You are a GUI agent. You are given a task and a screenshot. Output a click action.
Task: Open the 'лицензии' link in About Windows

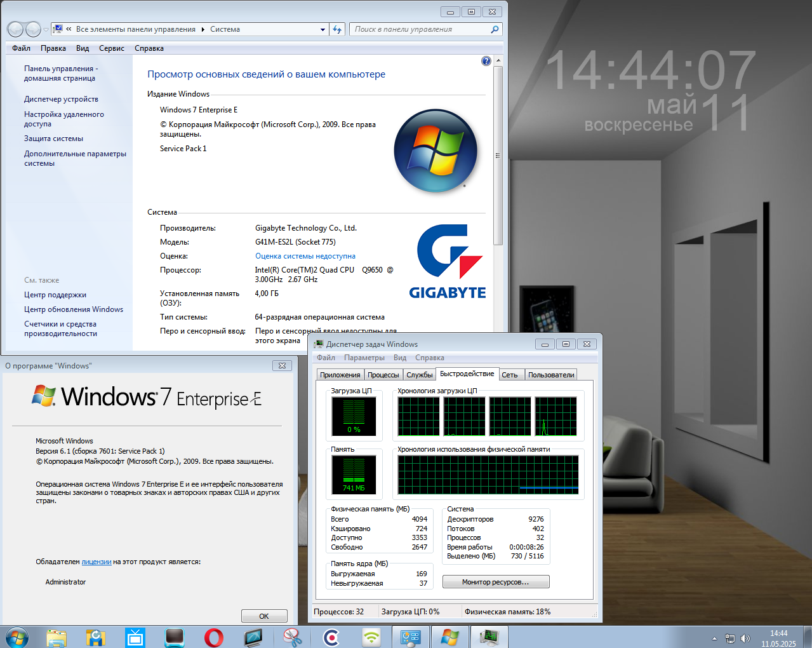pyautogui.click(x=97, y=562)
